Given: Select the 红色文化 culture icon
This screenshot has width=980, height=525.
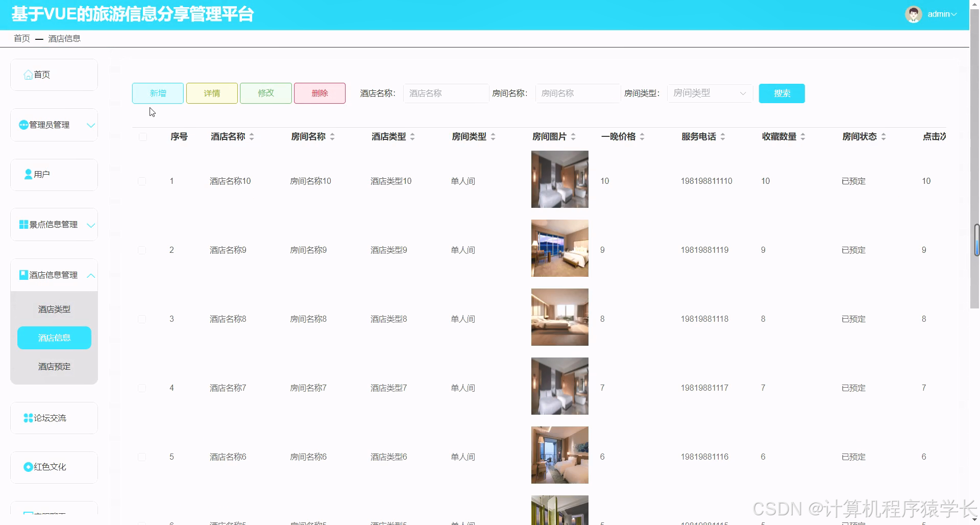Looking at the screenshot, I should pyautogui.click(x=28, y=467).
